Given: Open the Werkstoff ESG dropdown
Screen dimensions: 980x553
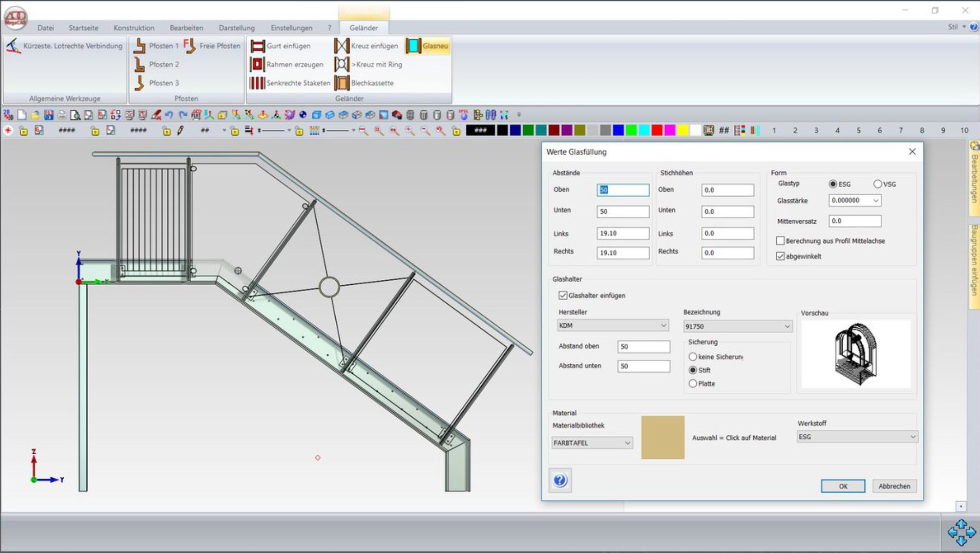Looking at the screenshot, I should coord(912,437).
